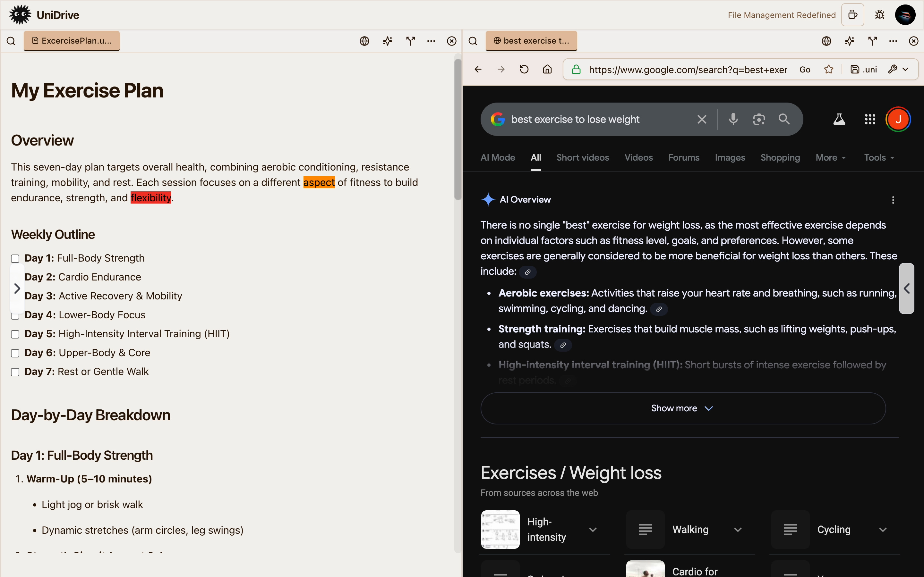The height and width of the screenshot is (577, 924).
Task: Check the Day 7: Rest or Gentle Walk checkbox
Action: pos(15,372)
